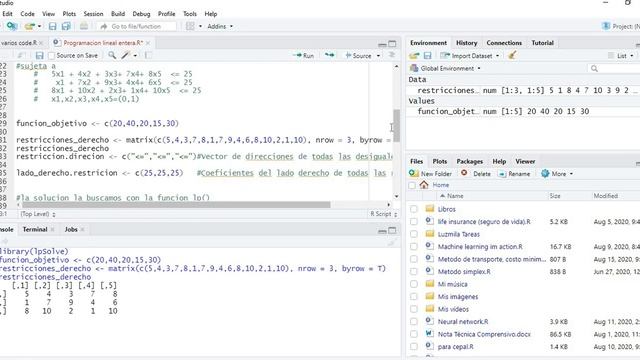Open the R Script file type dropdown
The width and height of the screenshot is (640, 360).
383,214
